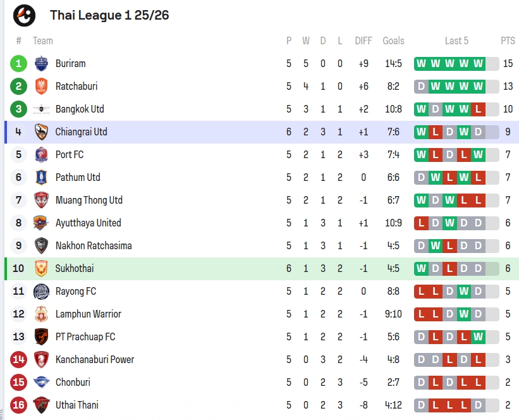Select the Rayong FC row

(262, 291)
